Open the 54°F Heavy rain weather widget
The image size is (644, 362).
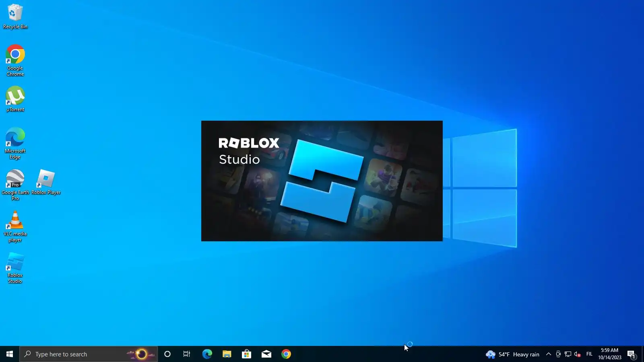point(512,354)
